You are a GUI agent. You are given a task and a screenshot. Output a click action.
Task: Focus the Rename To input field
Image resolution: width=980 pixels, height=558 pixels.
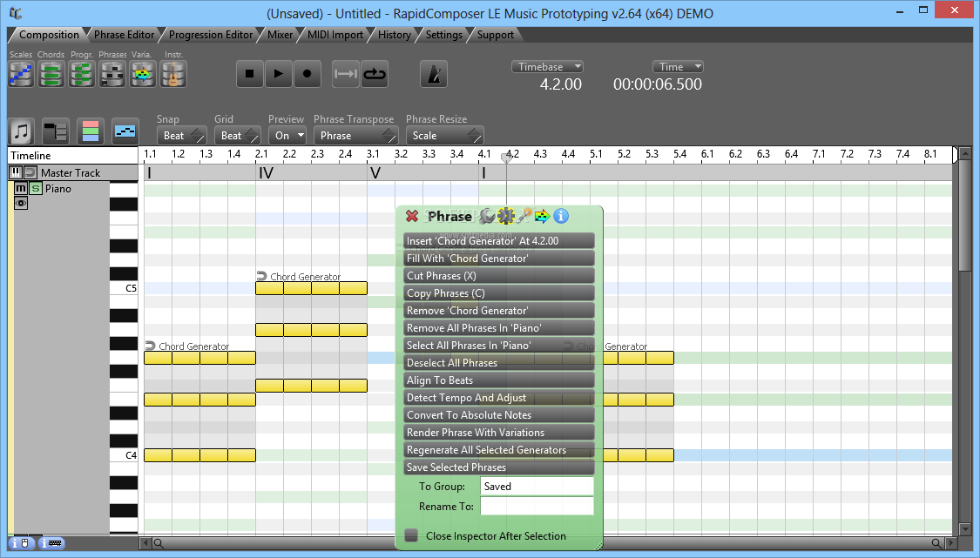coord(537,506)
